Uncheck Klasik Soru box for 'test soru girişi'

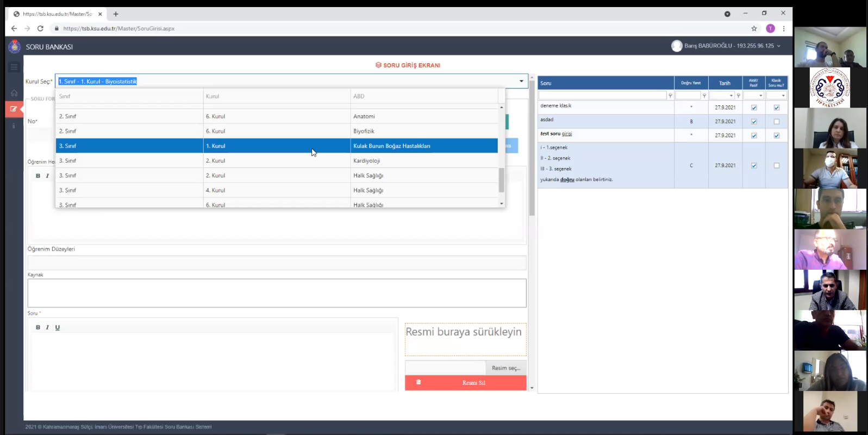click(x=776, y=135)
